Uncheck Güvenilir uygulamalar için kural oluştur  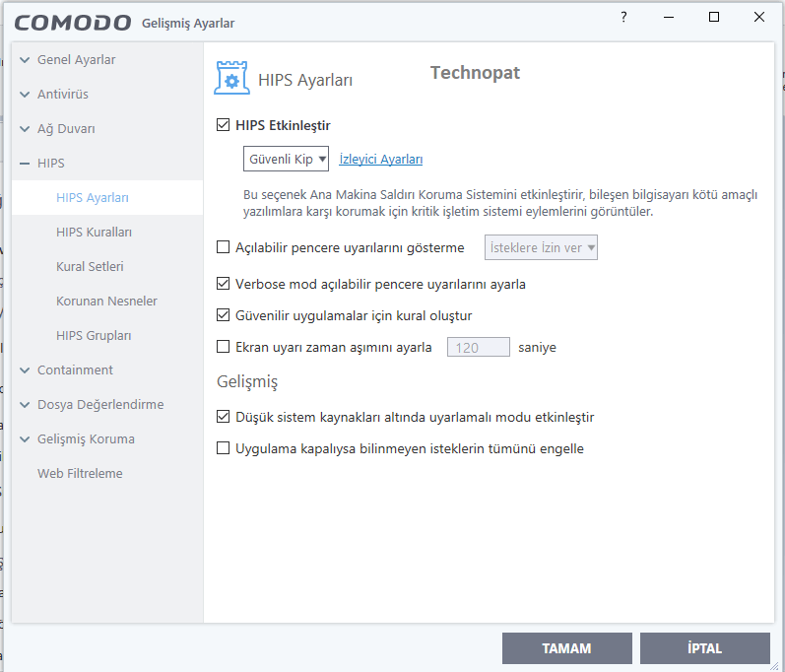click(x=223, y=315)
